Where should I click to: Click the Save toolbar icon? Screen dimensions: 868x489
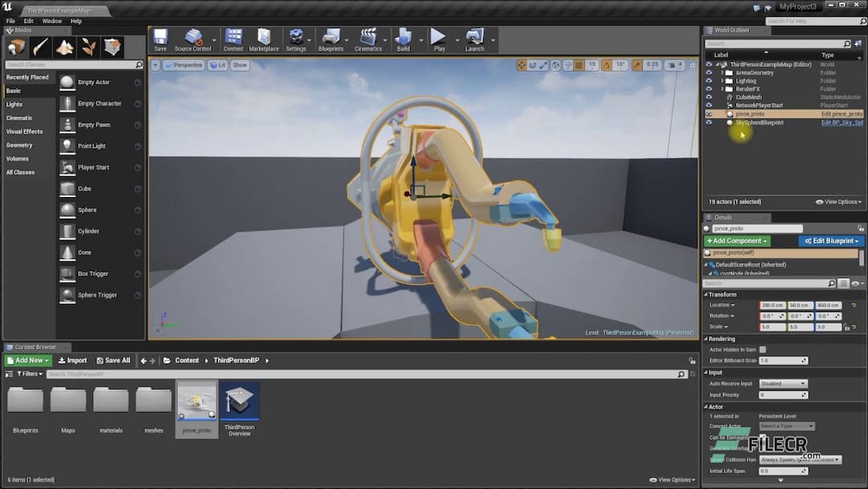coord(158,39)
